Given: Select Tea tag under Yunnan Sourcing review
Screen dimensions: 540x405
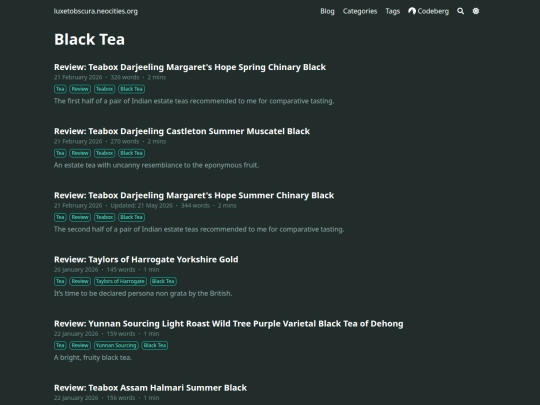Looking at the screenshot, I should 60,345.
